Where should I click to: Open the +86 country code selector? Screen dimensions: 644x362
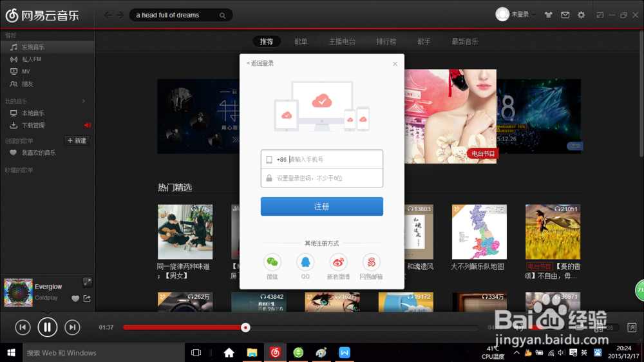coord(281,160)
